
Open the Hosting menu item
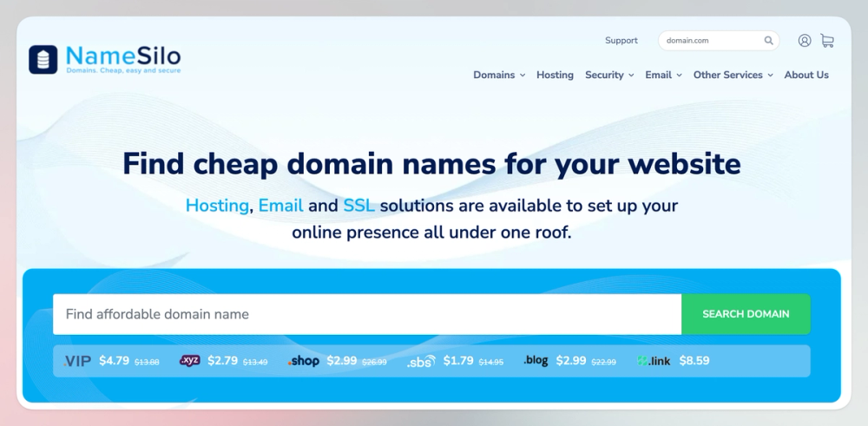click(555, 75)
